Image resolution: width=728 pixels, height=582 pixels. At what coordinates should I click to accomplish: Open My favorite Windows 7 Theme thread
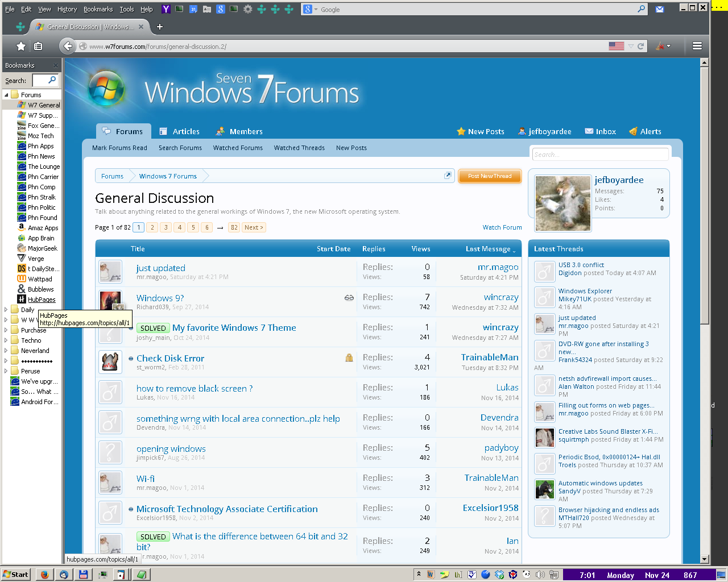click(x=234, y=327)
